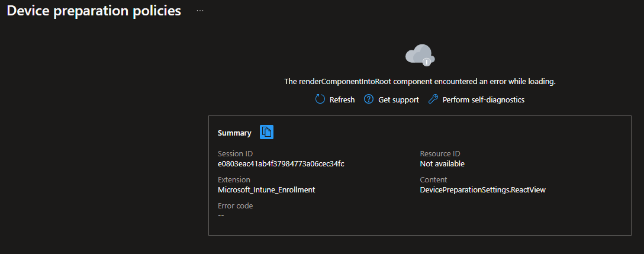
Task: Run Perform self-diagnostics link
Action: (x=484, y=100)
